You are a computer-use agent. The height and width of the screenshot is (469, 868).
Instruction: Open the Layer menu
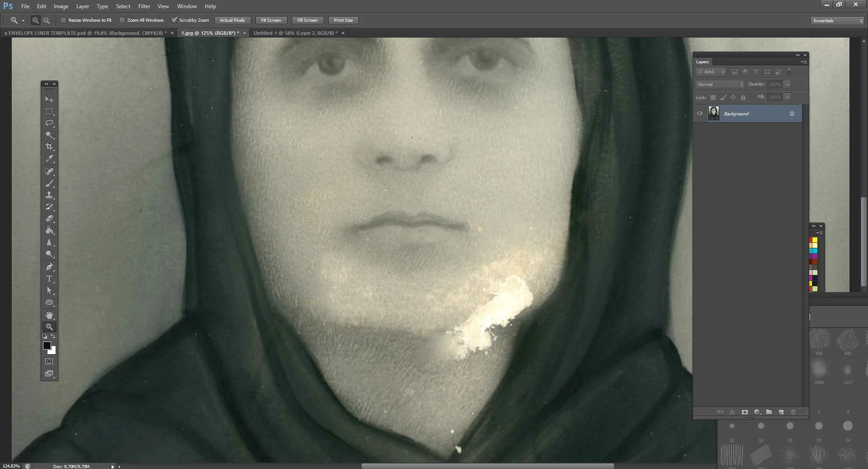click(x=83, y=6)
